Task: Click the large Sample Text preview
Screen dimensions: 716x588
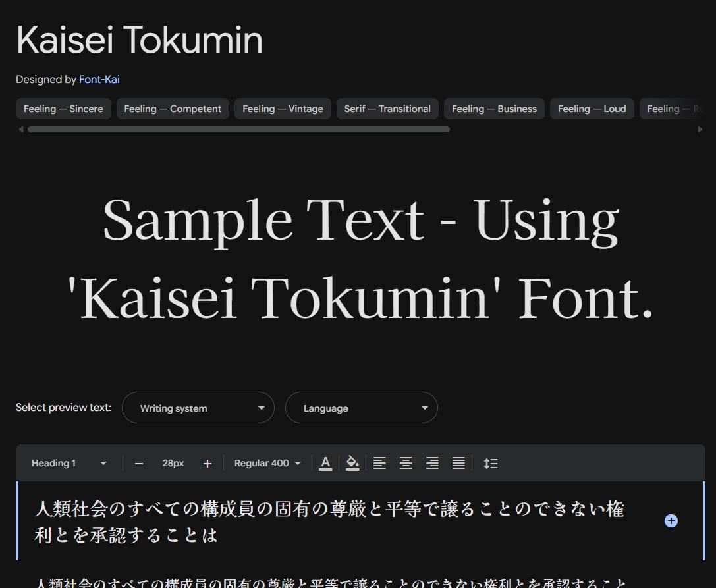Action: tap(361, 259)
